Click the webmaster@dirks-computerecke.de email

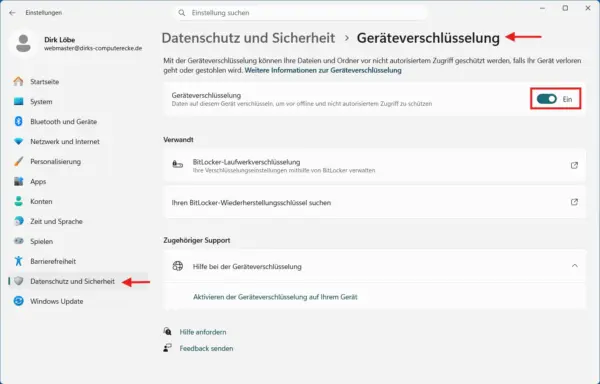click(93, 48)
